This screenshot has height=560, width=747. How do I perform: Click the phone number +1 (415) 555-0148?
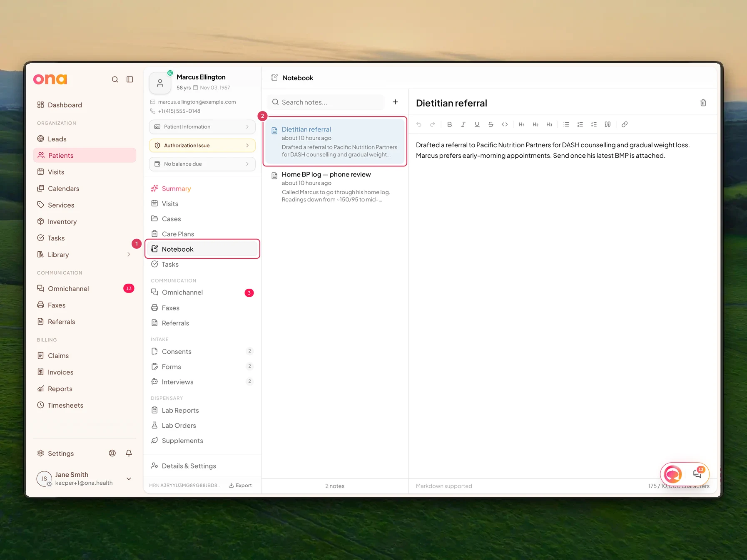tap(179, 111)
